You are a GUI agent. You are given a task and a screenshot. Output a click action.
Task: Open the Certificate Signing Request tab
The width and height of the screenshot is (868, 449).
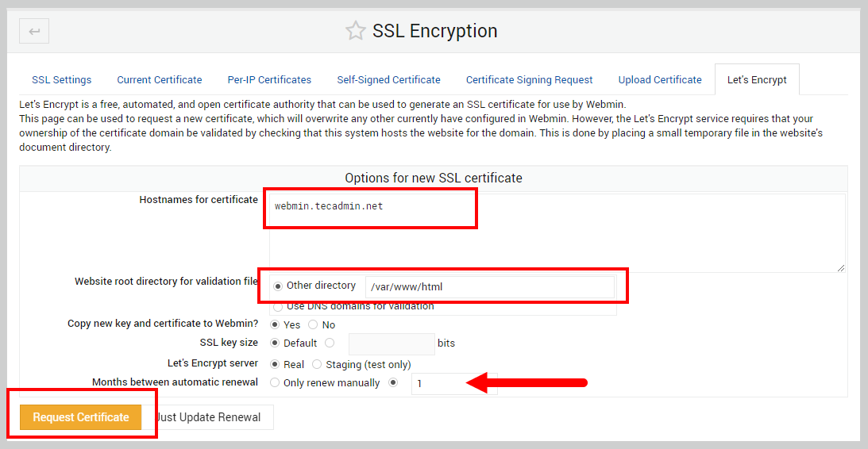coord(529,79)
